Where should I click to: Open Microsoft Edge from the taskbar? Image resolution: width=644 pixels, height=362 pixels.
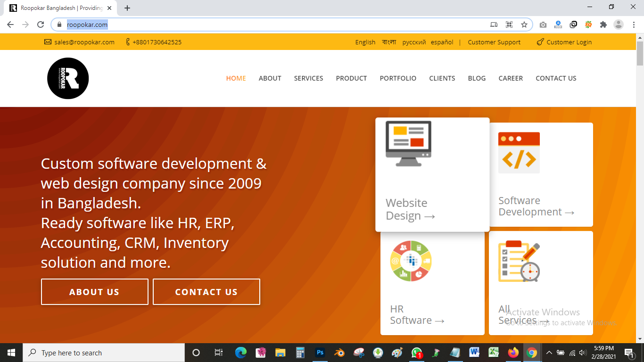click(241, 353)
